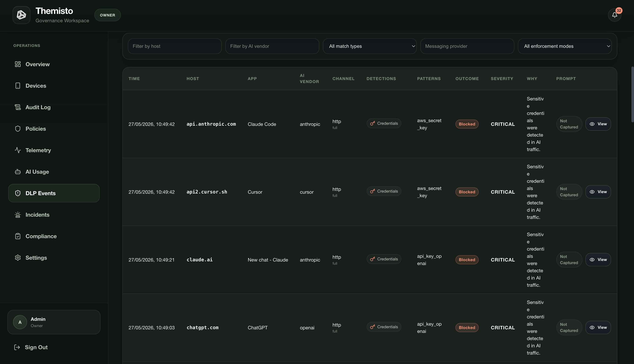Viewport: 634px width, 364px height.
Task: Click the SEVERITY column header
Action: click(x=502, y=79)
